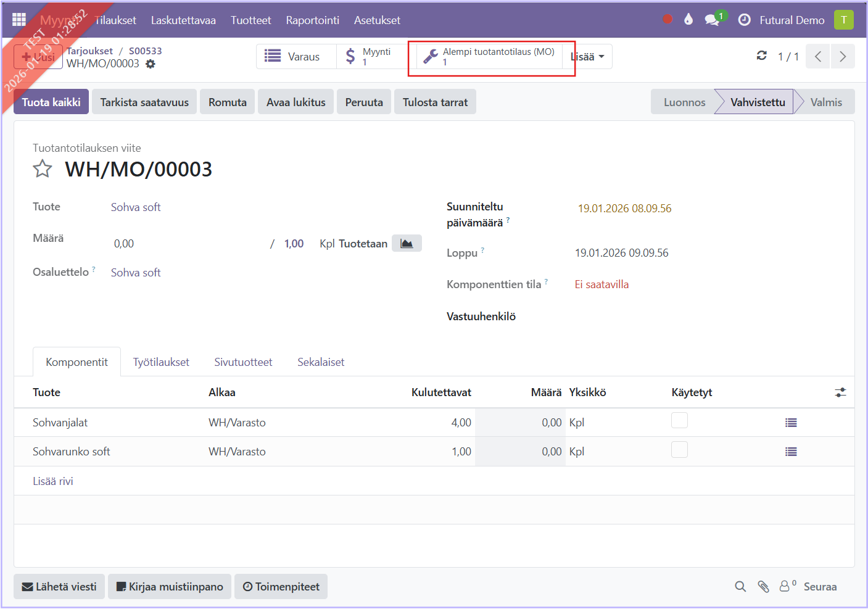Switch to the Työtilaukset tab
Screen dimensions: 868x609
(161, 362)
